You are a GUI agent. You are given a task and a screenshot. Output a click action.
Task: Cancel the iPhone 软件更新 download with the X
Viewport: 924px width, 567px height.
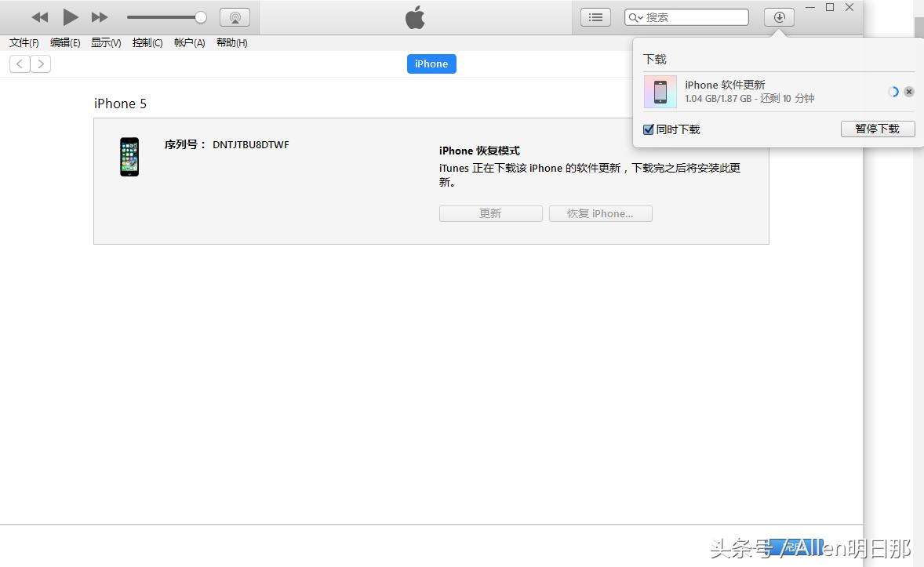click(x=909, y=91)
